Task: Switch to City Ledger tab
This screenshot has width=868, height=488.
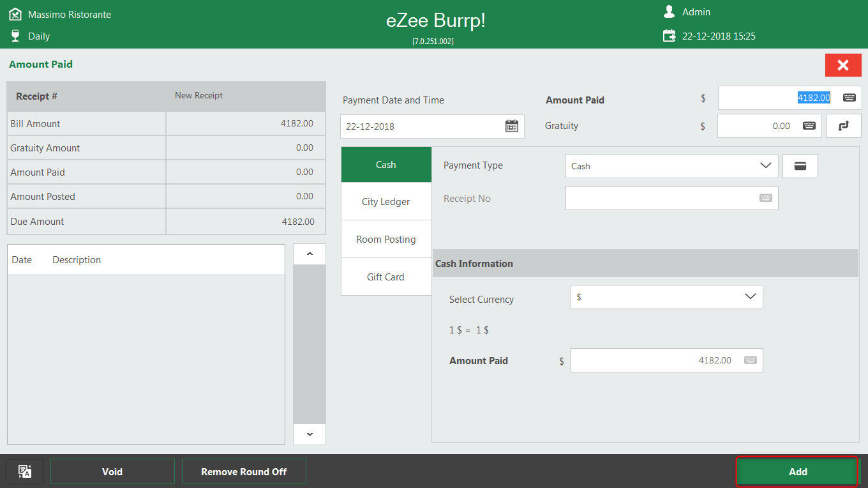Action: tap(386, 202)
